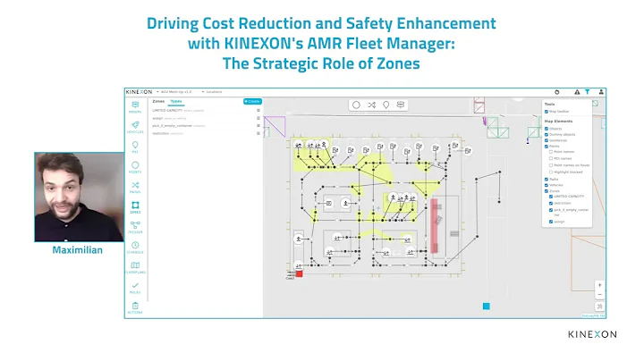Uncheck the restriction zone filter
The image size is (644, 361).
click(551, 203)
